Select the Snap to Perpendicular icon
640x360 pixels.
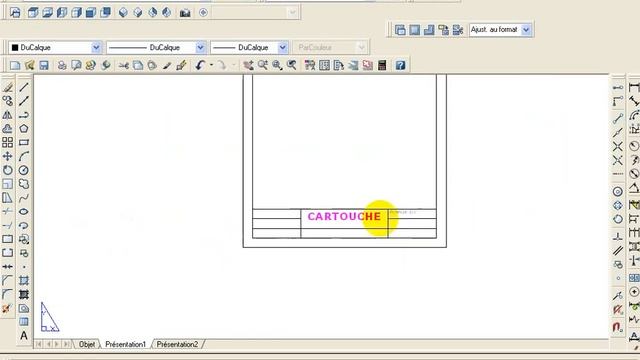618,236
